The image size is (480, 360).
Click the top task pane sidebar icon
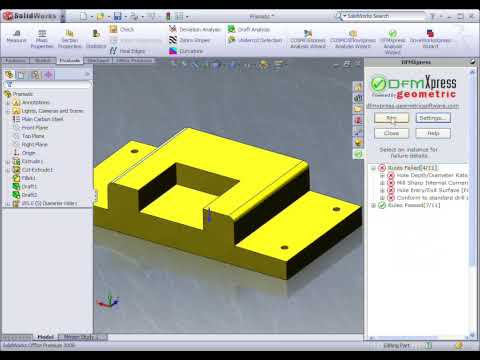pos(358,87)
